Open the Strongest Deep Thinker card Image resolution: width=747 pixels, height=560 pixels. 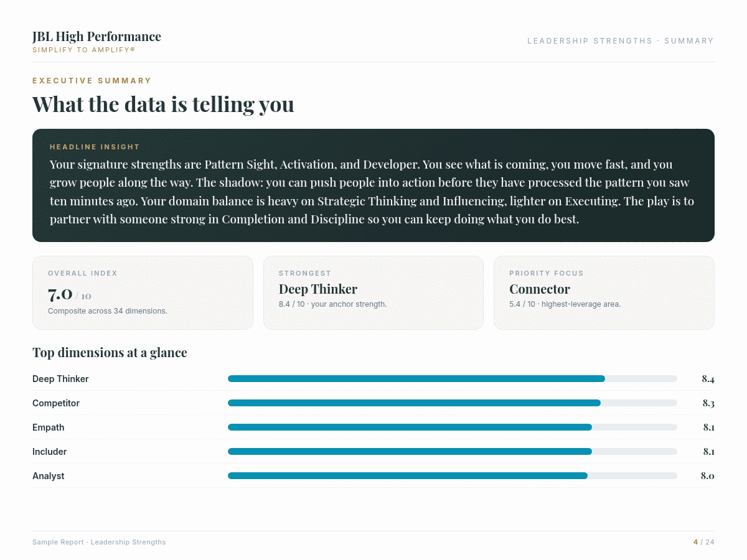(374, 292)
